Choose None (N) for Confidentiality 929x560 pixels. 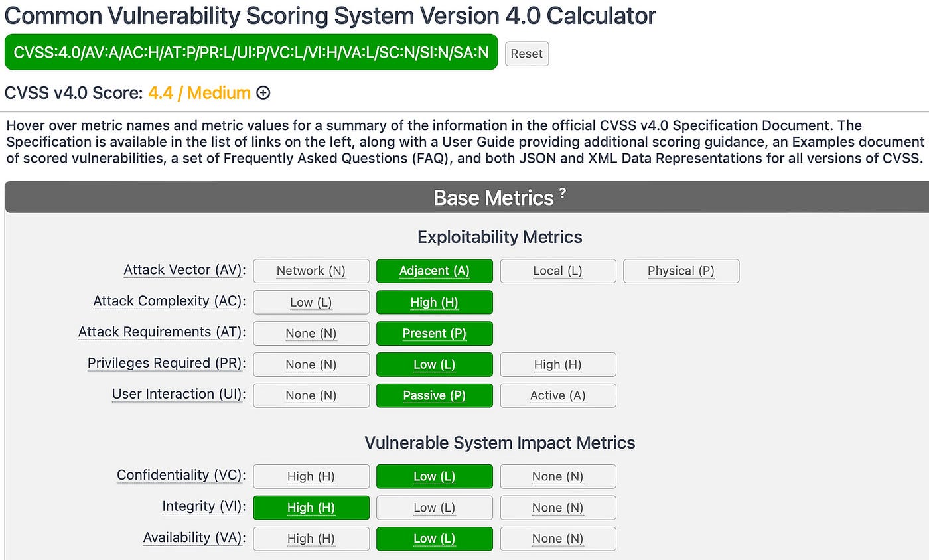click(x=558, y=476)
